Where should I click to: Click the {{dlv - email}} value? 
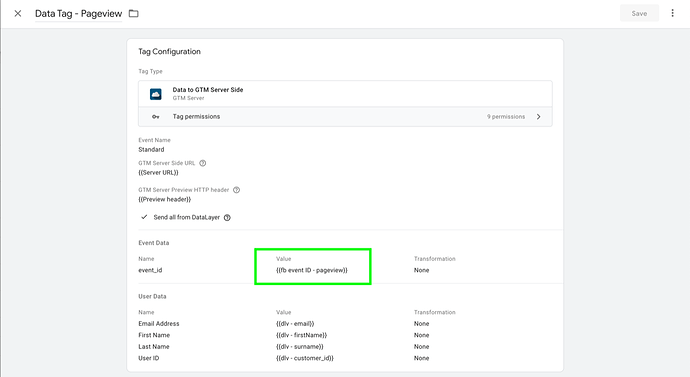coord(295,323)
